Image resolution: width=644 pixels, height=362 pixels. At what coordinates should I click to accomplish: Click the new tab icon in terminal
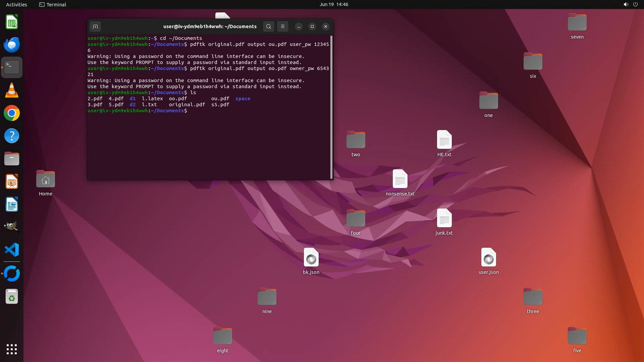point(95,26)
